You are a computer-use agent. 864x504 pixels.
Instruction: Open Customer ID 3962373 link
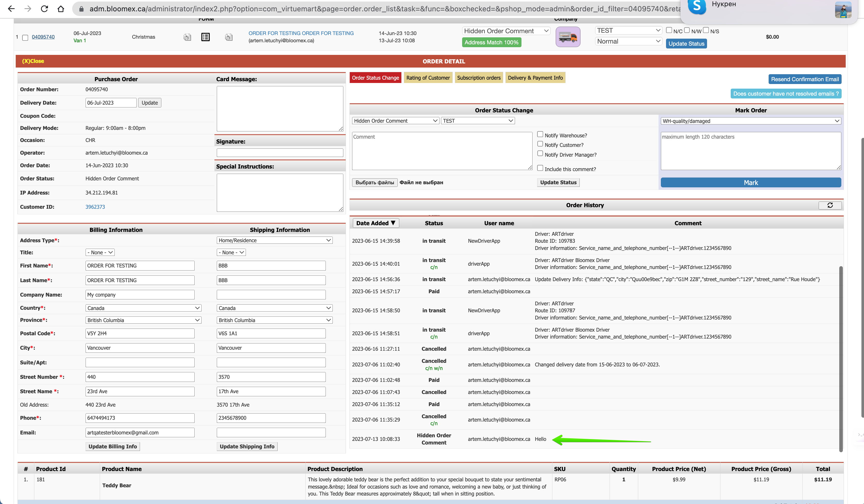(95, 207)
